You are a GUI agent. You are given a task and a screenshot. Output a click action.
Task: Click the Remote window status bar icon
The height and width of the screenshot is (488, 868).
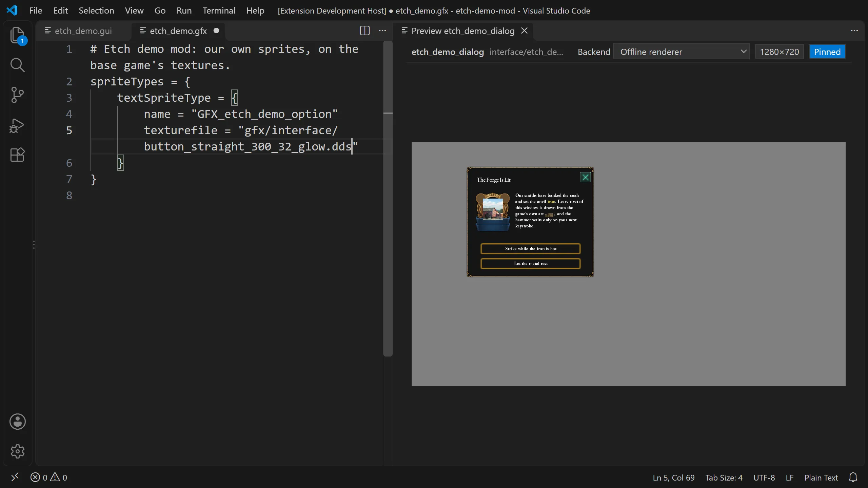pyautogui.click(x=15, y=477)
